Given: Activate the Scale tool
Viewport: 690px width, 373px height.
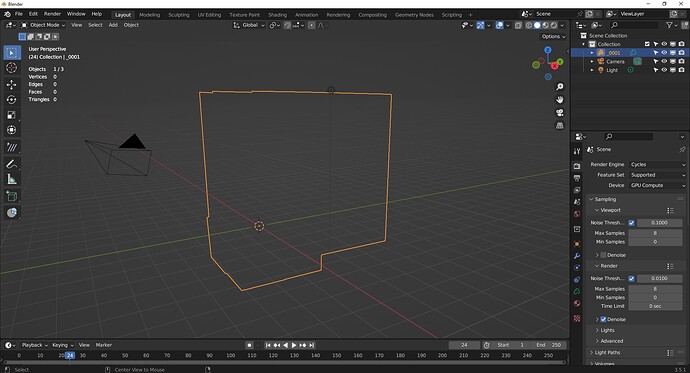Looking at the screenshot, I should tap(12, 115).
